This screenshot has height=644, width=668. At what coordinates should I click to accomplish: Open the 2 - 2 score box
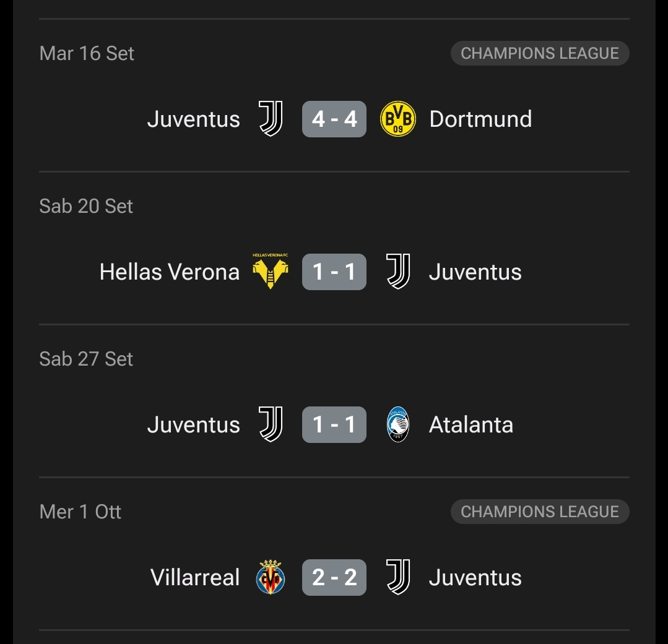(334, 577)
